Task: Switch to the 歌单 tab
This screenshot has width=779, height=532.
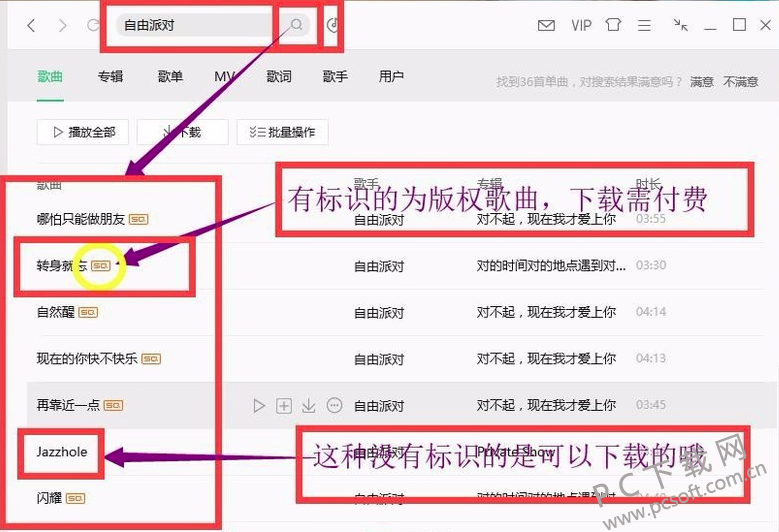Action: coord(170,76)
